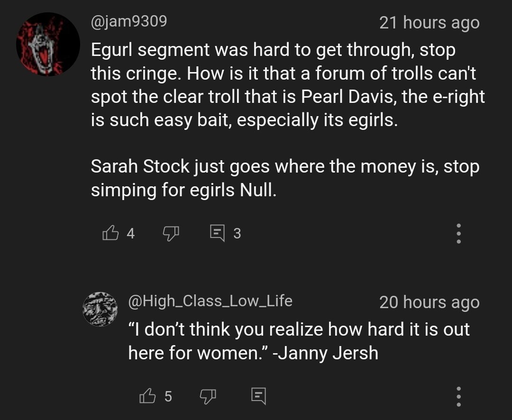Reply to @High_Class_Low_Life using the reply icon
This screenshot has width=512, height=420.
point(258,396)
